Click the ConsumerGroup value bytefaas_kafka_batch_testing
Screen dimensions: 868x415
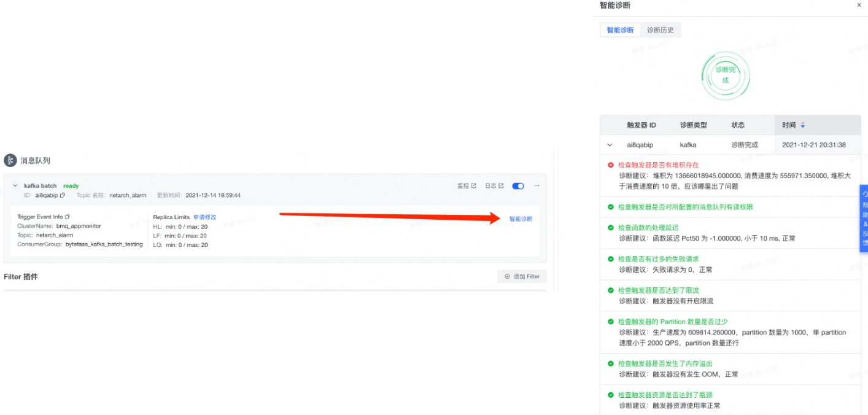point(104,244)
